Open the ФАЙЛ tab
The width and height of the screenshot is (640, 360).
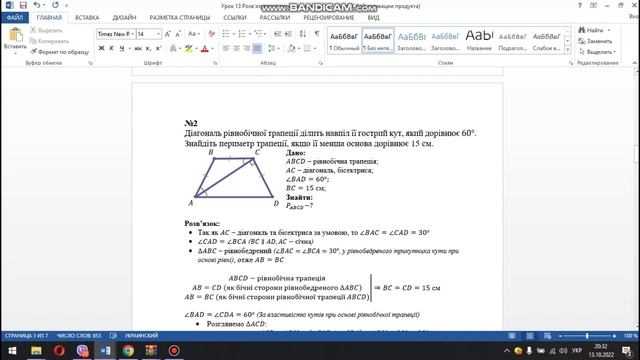coord(15,18)
